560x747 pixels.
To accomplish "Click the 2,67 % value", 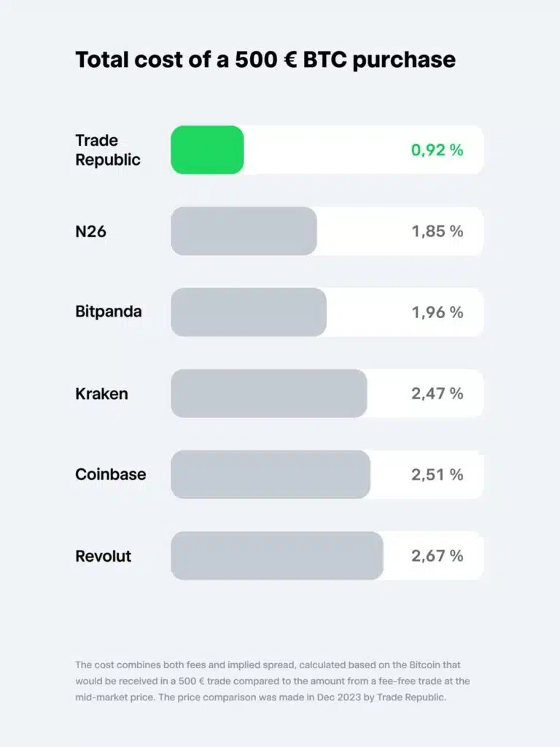I will [x=437, y=556].
